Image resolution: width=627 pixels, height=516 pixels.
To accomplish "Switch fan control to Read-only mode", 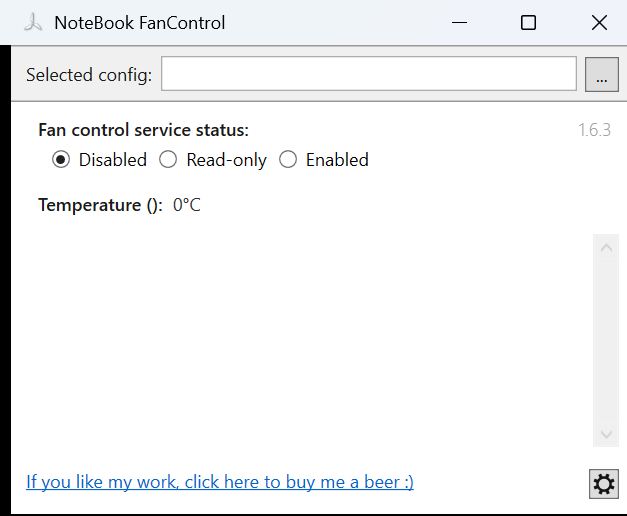I will [x=169, y=160].
